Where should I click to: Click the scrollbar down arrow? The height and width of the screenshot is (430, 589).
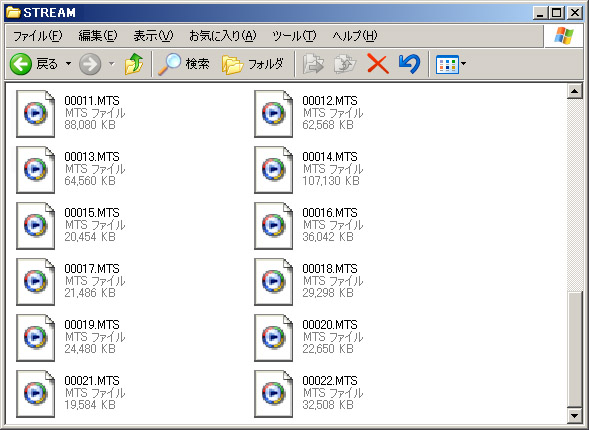(x=574, y=415)
